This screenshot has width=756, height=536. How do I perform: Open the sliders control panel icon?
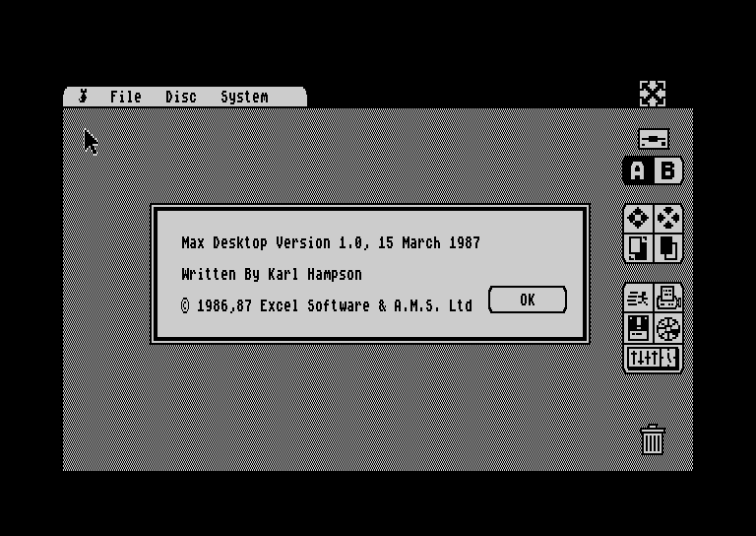(654, 359)
